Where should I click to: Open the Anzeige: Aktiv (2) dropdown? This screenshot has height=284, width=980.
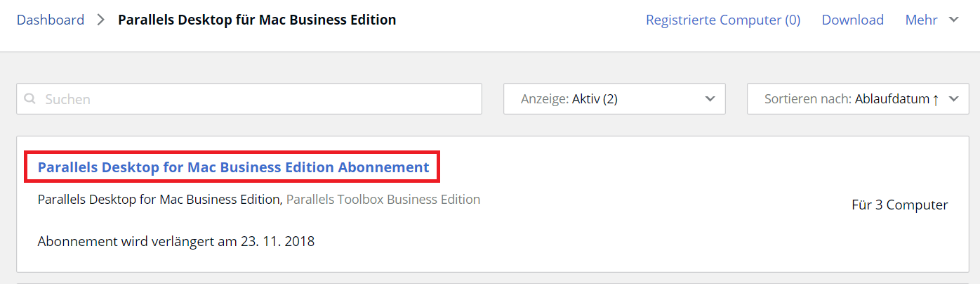point(614,99)
